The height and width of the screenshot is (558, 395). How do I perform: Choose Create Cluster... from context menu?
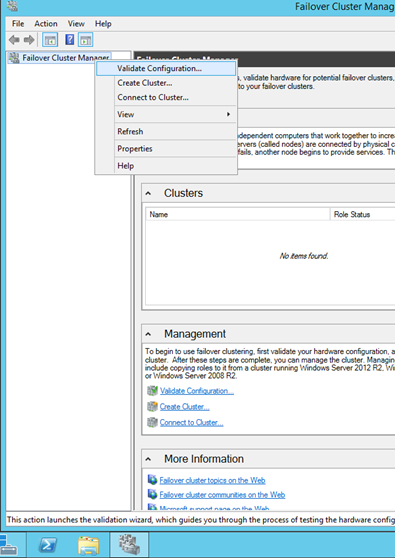(x=166, y=83)
